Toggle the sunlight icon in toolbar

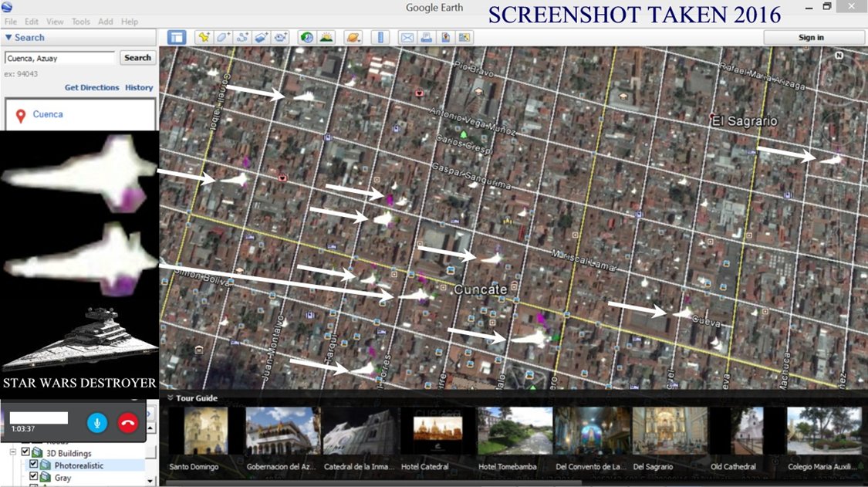(x=326, y=37)
